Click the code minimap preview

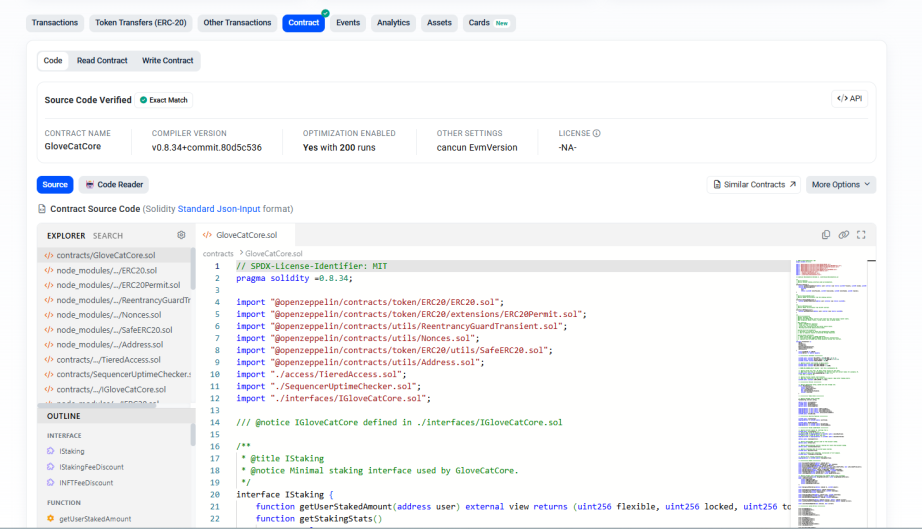[829, 393]
